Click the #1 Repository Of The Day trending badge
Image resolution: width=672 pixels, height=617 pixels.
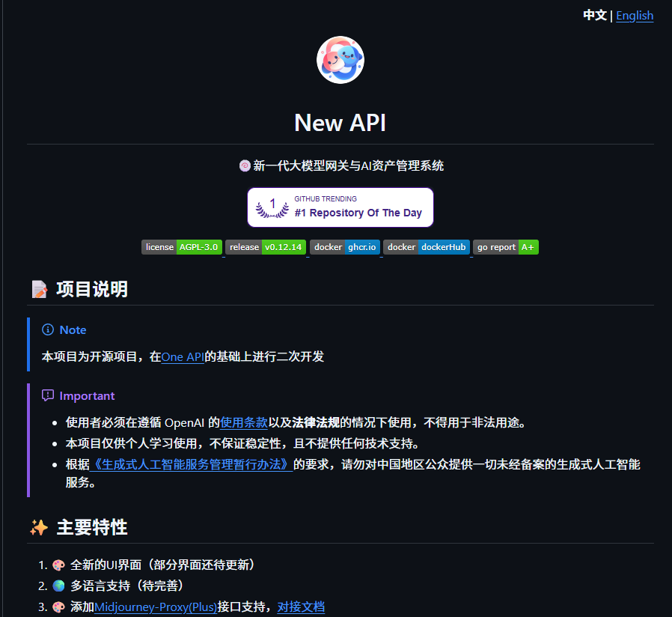coord(340,207)
